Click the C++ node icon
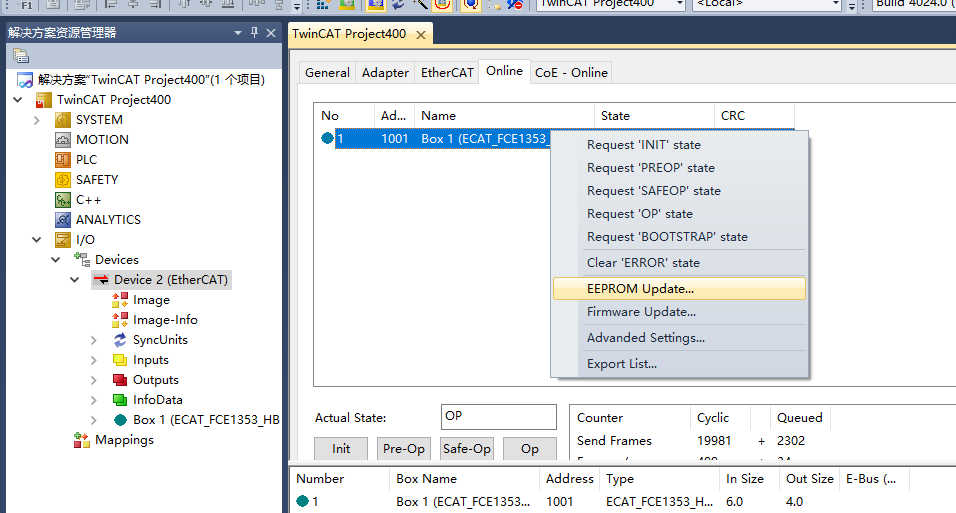This screenshot has width=956, height=513. pos(63,200)
